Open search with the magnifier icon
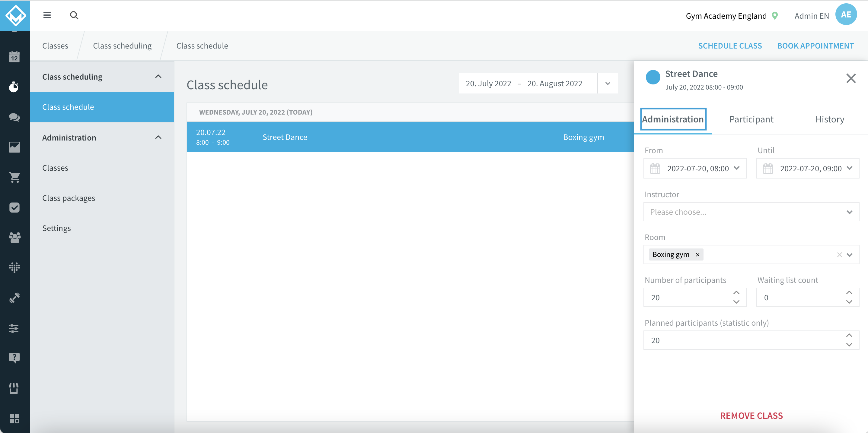868x433 pixels. coord(74,15)
